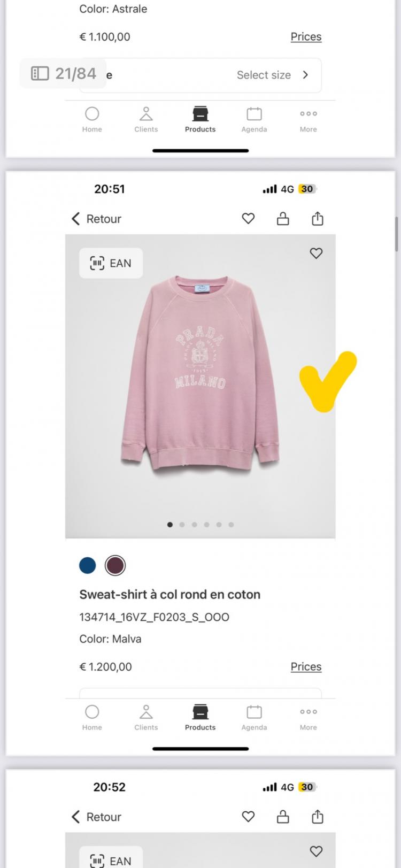Image resolution: width=401 pixels, height=868 pixels.
Task: Select the blue color swatch
Action: [x=88, y=565]
